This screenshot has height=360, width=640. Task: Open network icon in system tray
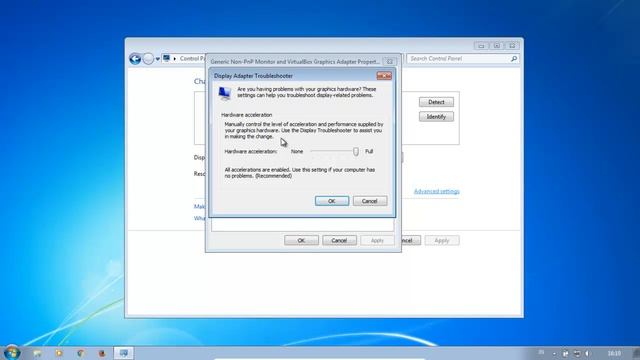click(x=577, y=353)
